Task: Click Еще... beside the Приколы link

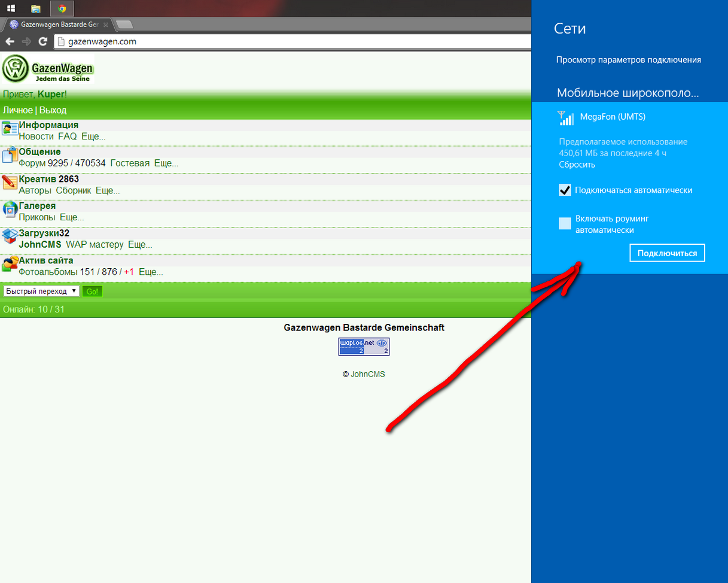Action: pyautogui.click(x=72, y=217)
